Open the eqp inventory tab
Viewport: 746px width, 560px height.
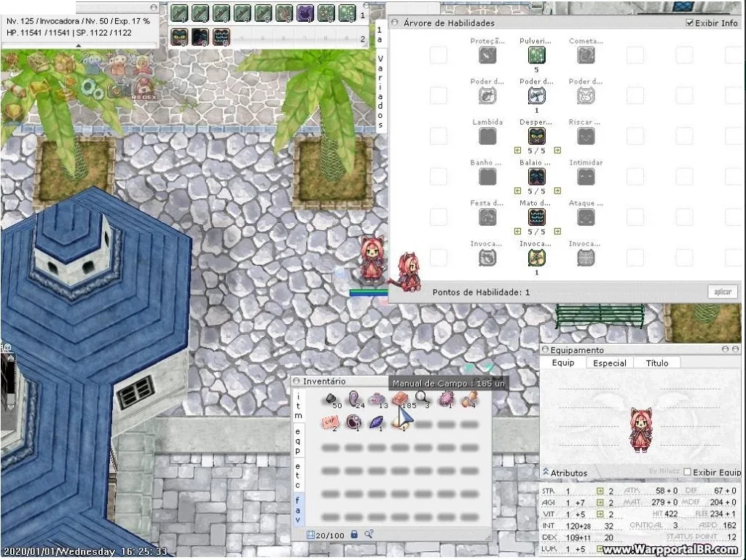[298, 441]
